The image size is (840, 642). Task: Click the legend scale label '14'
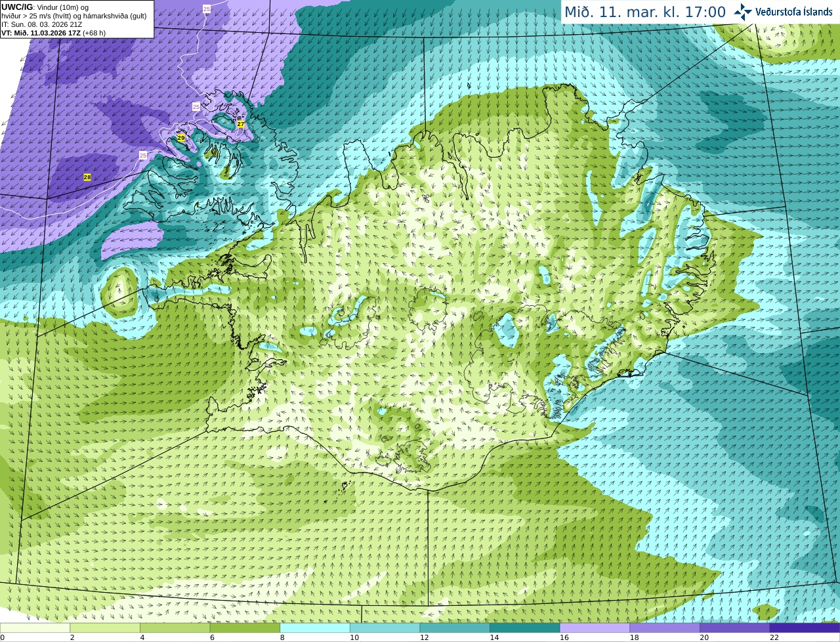coord(494,637)
